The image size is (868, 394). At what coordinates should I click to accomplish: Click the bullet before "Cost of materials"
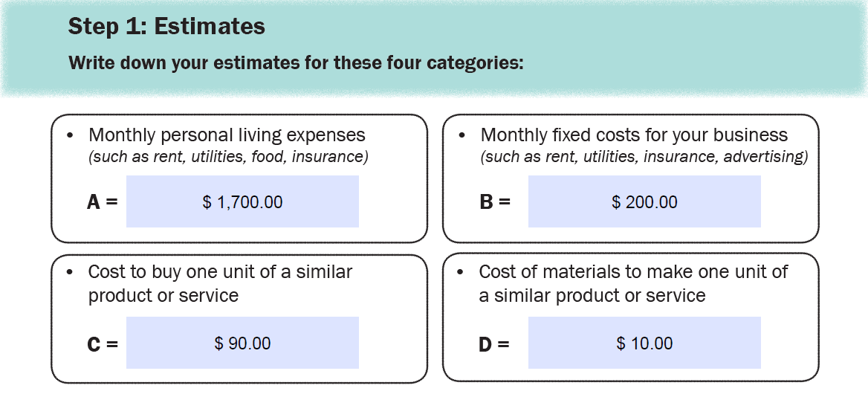[462, 273]
